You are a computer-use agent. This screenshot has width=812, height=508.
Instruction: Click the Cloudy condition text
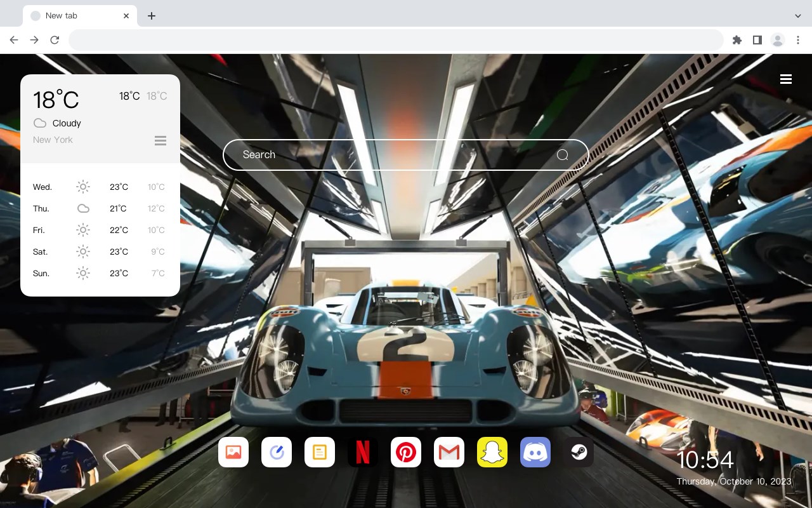67,123
